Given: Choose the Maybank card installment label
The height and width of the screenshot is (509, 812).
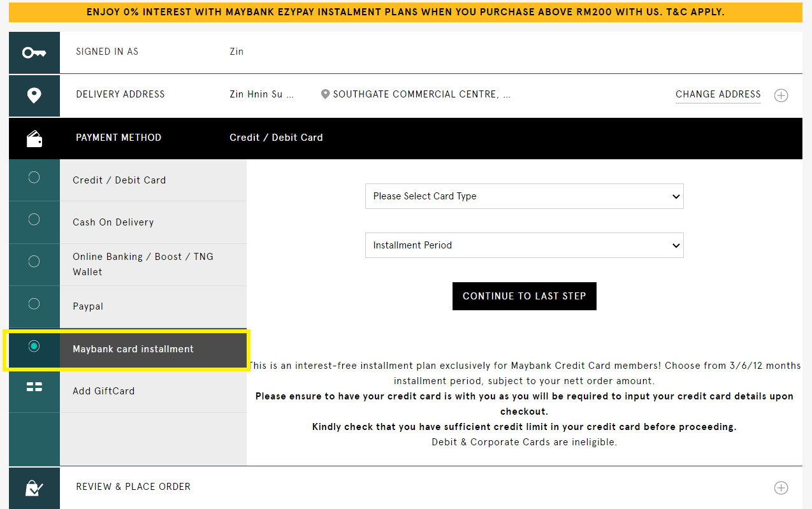Looking at the screenshot, I should pyautogui.click(x=133, y=349).
